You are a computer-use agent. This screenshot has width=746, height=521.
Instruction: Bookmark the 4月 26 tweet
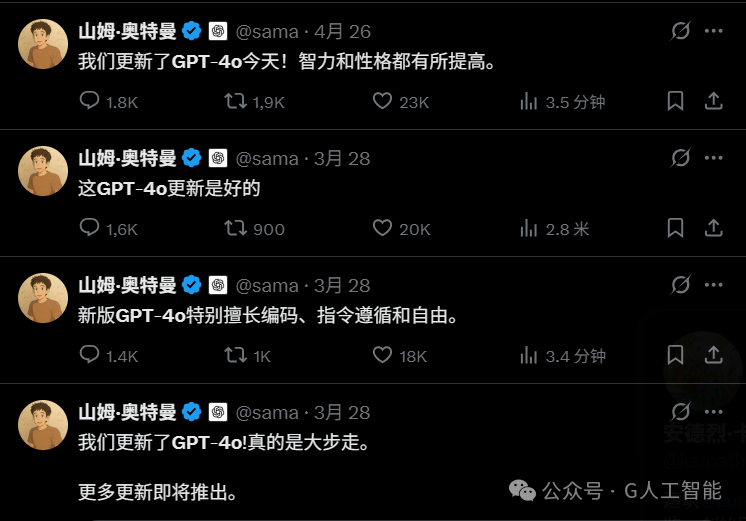[x=675, y=101]
